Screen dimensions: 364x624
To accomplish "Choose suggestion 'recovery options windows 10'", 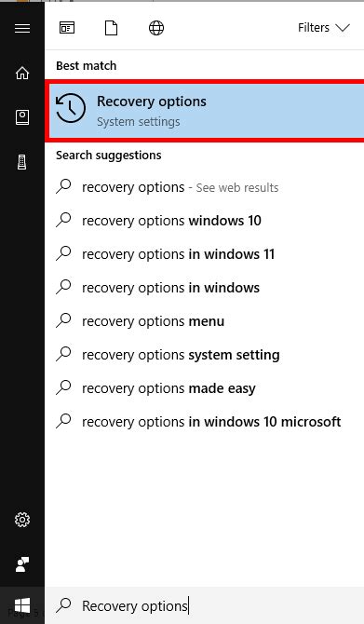I will pyautogui.click(x=205, y=221).
